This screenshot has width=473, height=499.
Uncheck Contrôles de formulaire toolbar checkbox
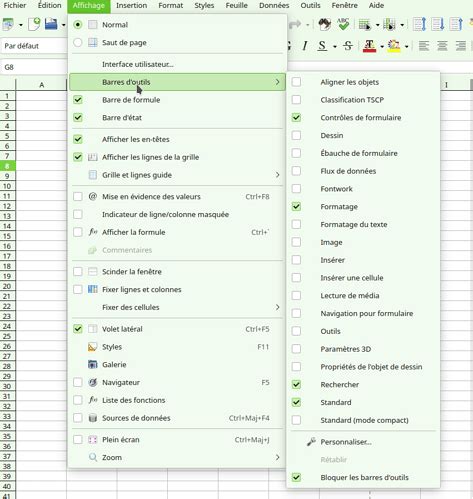tap(296, 118)
